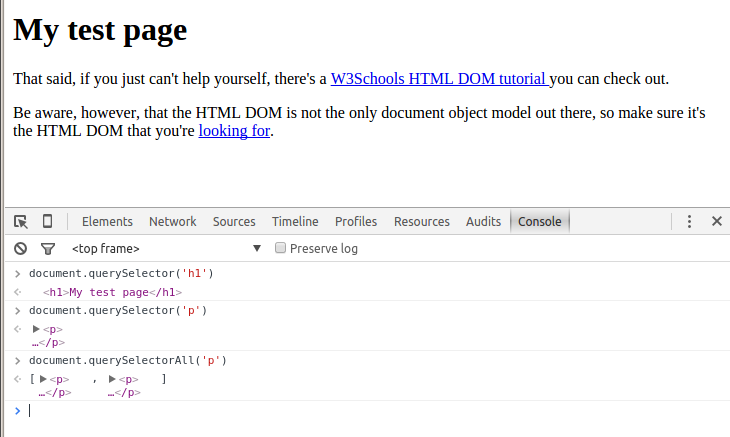This screenshot has height=437, width=730.
Task: Select the inspect element cursor icon
Action: [20, 221]
